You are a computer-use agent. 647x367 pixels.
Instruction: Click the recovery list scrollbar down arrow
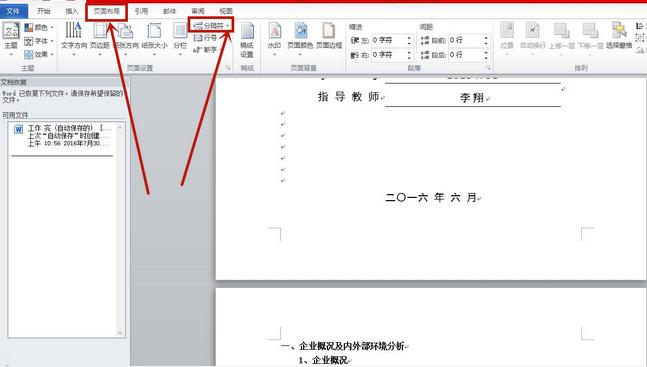(x=120, y=333)
